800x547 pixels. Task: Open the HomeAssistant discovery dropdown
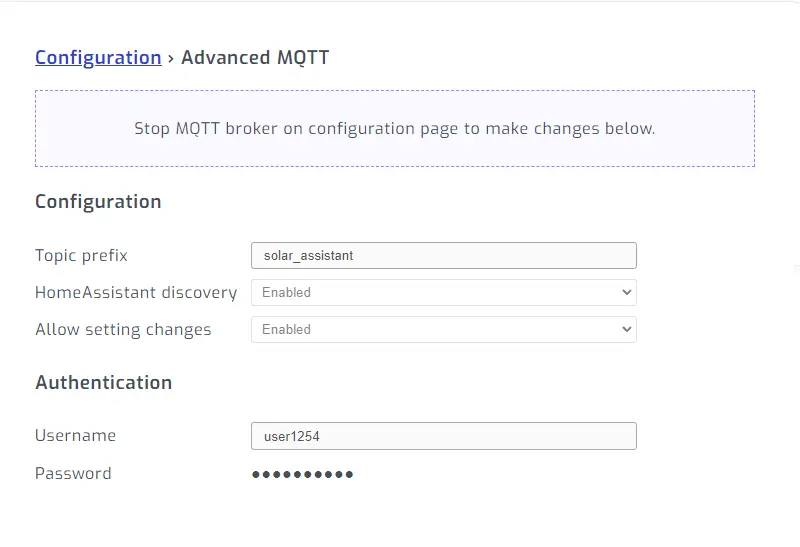point(443,292)
